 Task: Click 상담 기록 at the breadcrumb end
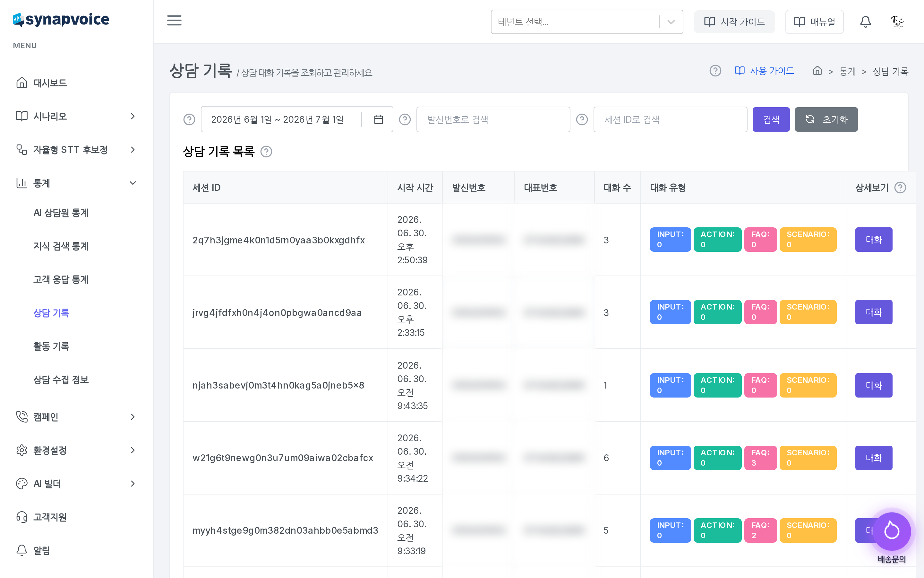tap(890, 72)
